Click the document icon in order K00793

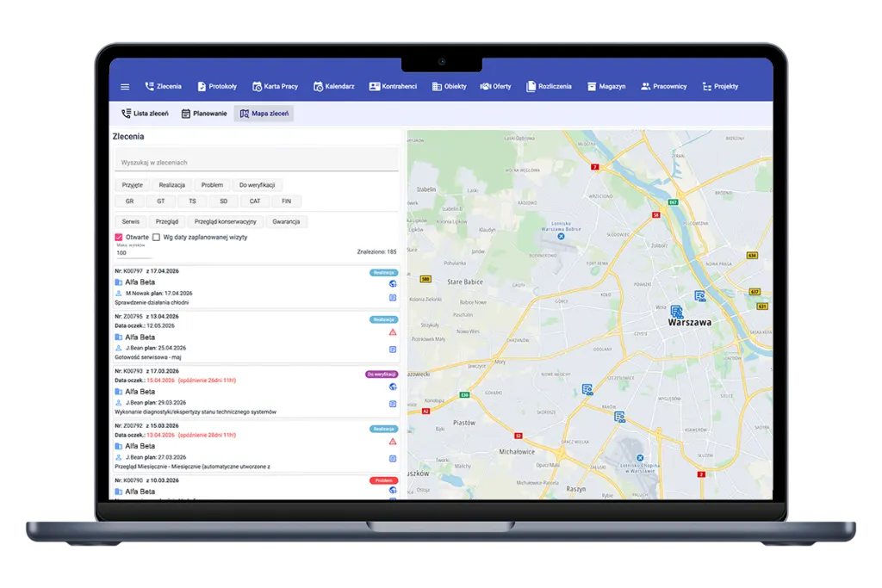tap(393, 404)
